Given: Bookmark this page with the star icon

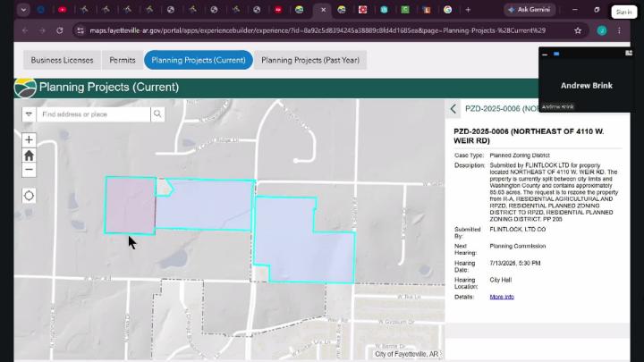Looking at the screenshot, I should (x=578, y=30).
